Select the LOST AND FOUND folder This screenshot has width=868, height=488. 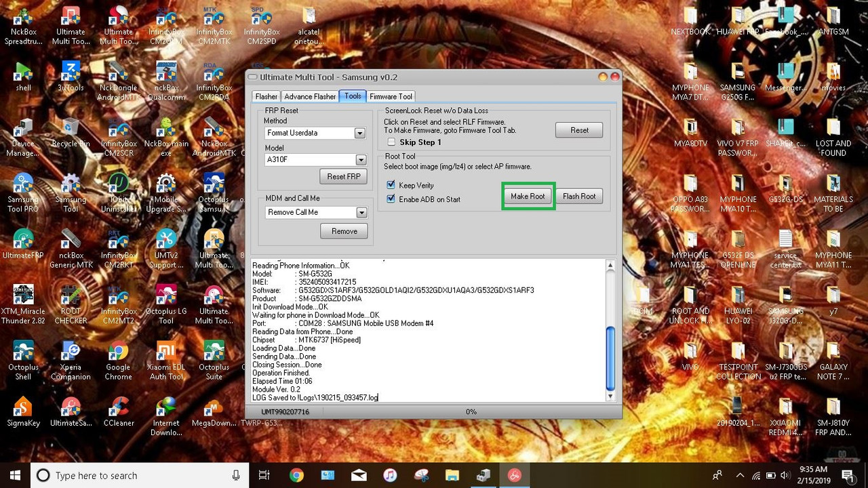click(x=833, y=138)
